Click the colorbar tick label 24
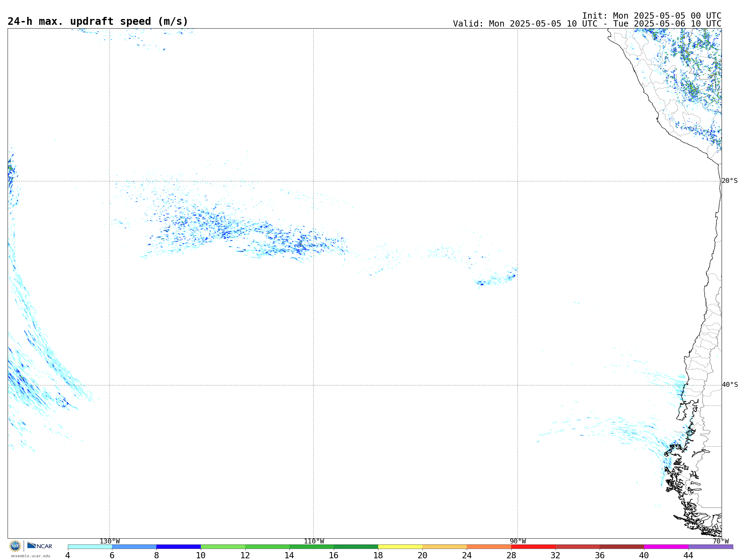Image resolution: width=744 pixels, height=560 pixels. point(467,555)
